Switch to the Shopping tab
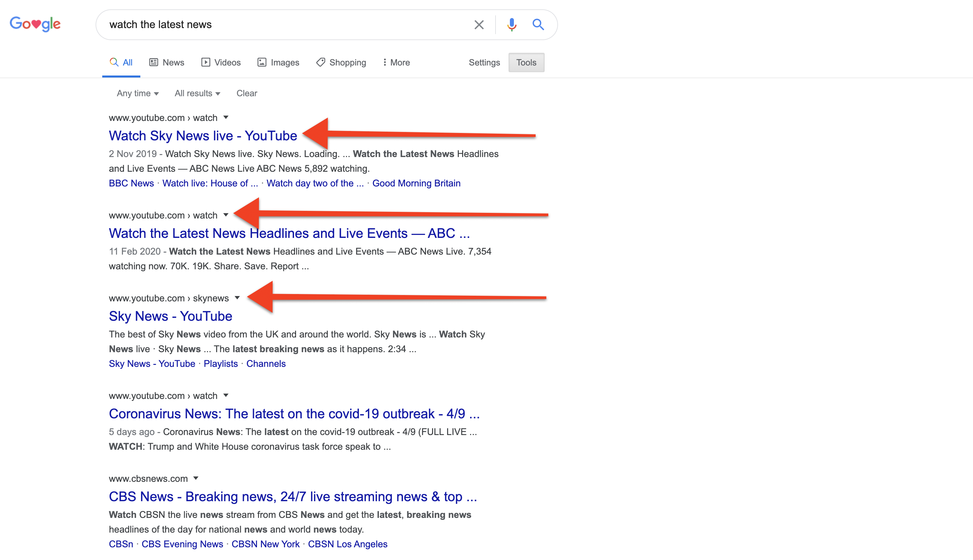The image size is (973, 560). [341, 62]
